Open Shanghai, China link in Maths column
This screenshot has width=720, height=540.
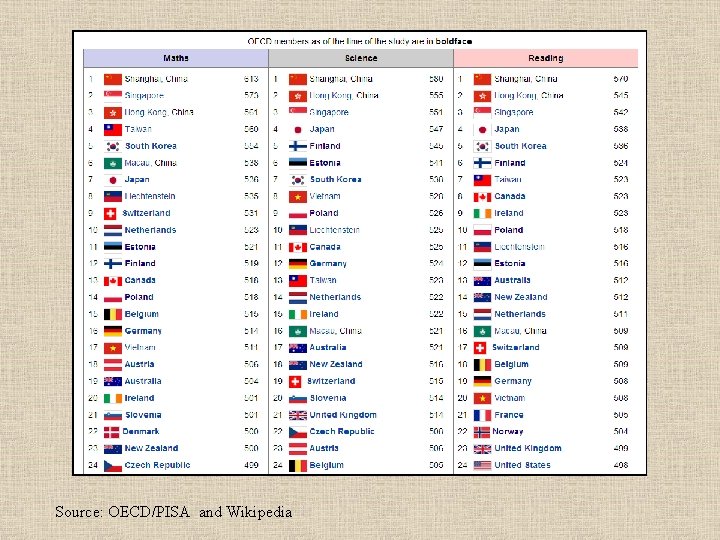[x=156, y=79]
